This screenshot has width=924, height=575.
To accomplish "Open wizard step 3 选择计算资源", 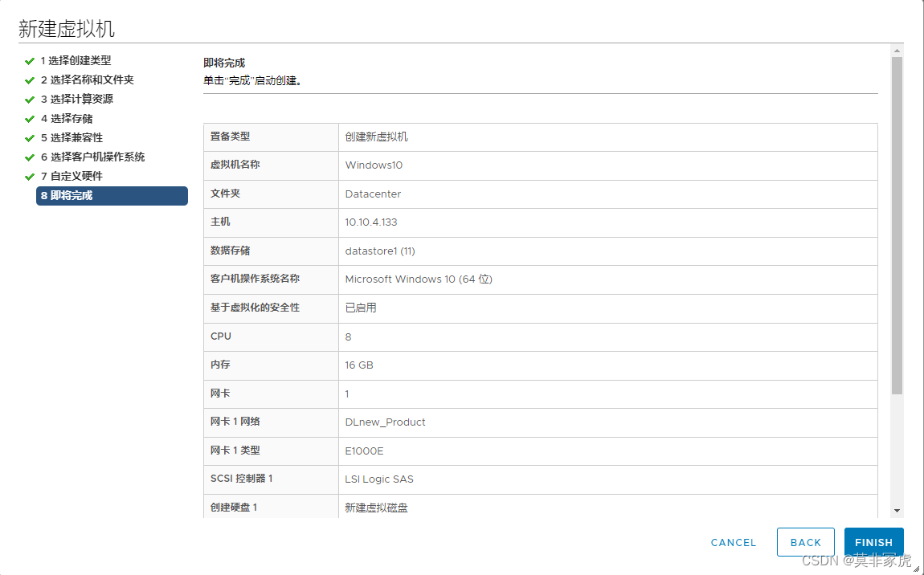I will [76, 99].
